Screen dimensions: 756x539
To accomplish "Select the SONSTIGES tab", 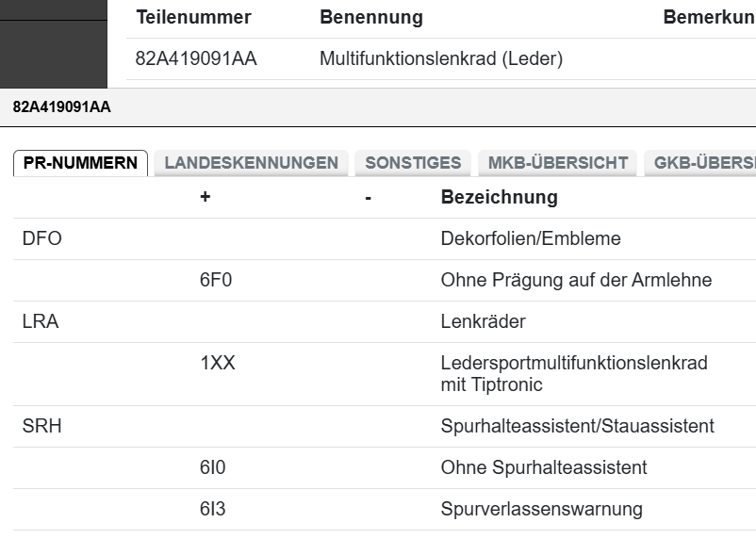I will (x=413, y=162).
